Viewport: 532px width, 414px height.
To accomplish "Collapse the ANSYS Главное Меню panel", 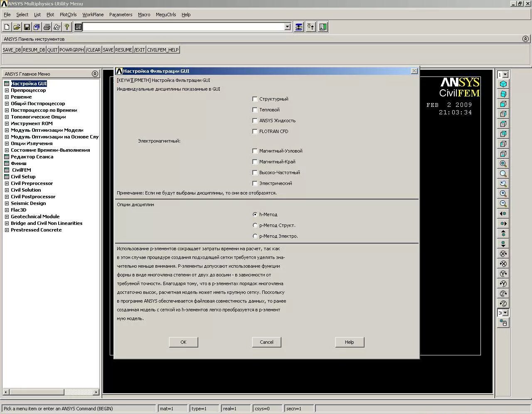I will 95,74.
